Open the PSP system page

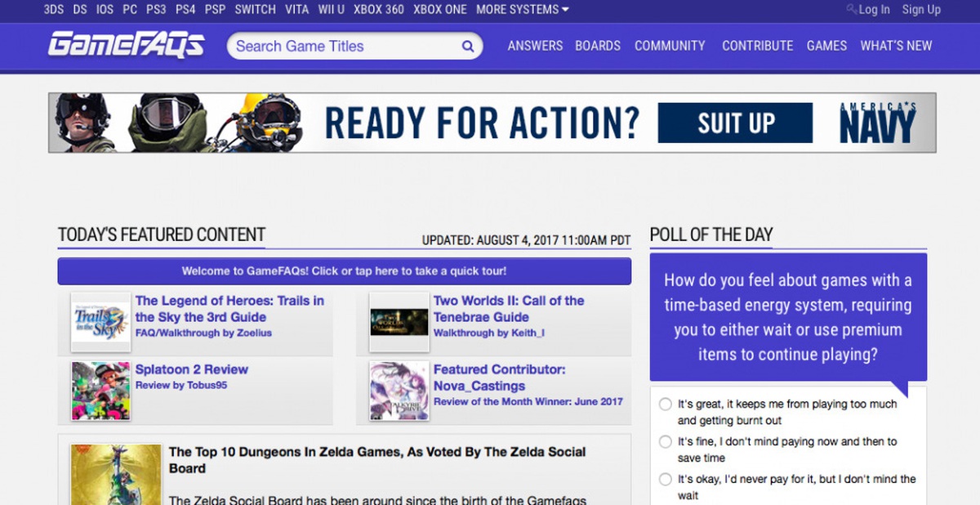216,10
